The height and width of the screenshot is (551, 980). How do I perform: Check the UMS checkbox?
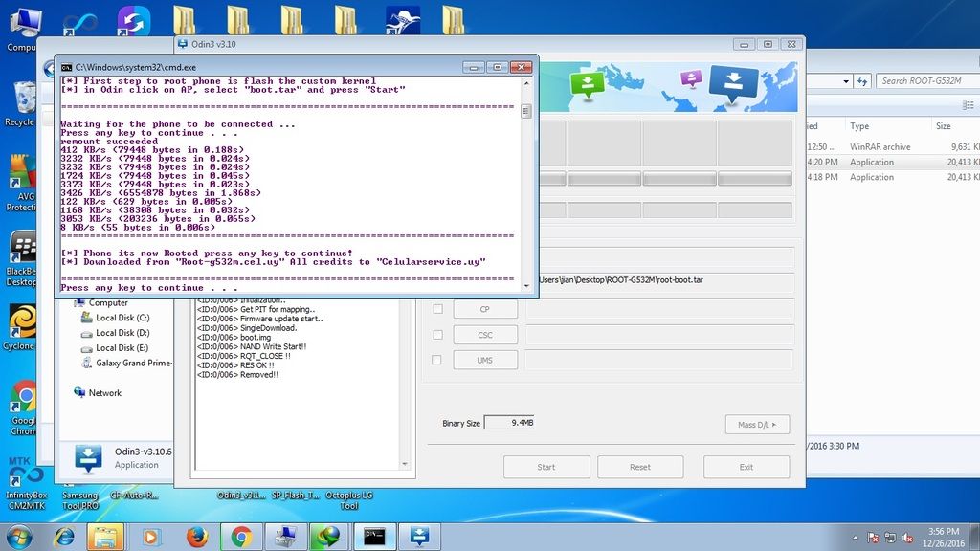437,360
